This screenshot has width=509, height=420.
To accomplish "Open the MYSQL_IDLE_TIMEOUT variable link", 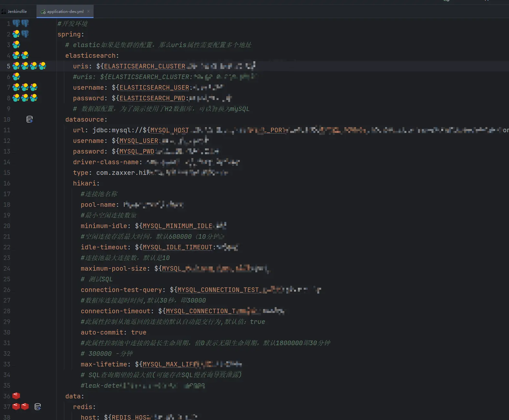I will (178, 247).
